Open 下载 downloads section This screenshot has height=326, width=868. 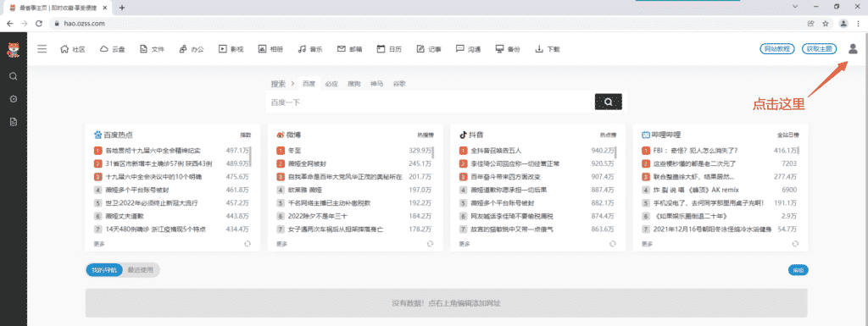pyautogui.click(x=548, y=49)
